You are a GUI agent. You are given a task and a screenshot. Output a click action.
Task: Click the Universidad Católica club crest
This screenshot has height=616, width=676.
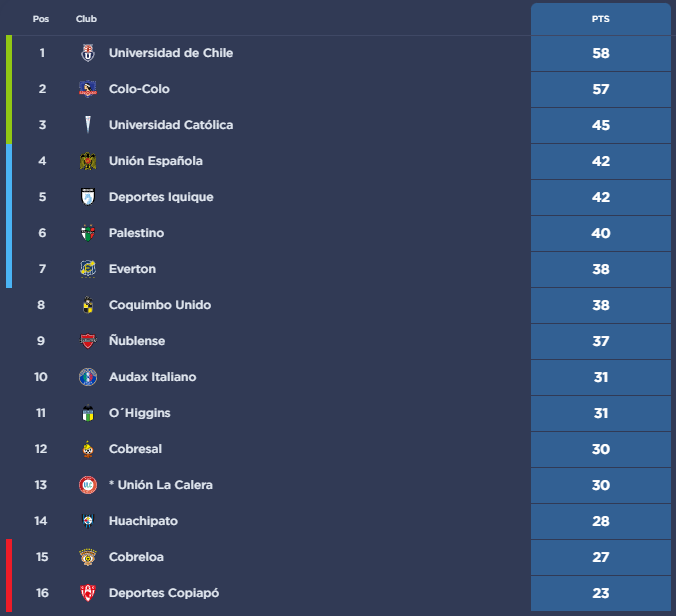coord(88,125)
